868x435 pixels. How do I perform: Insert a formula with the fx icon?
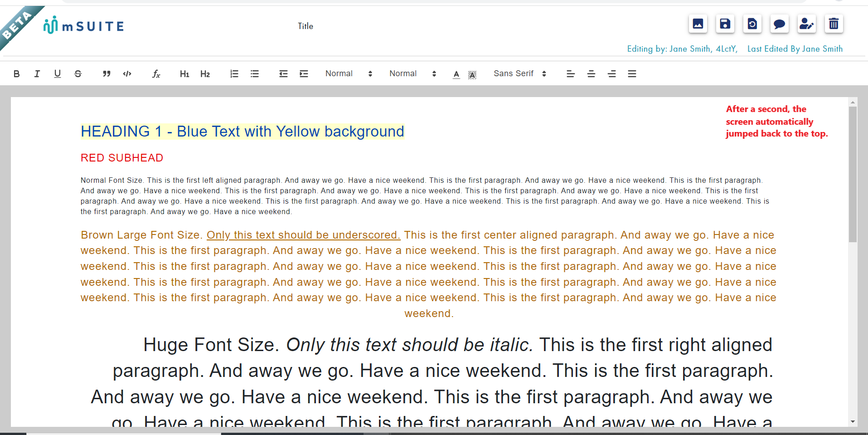point(156,73)
